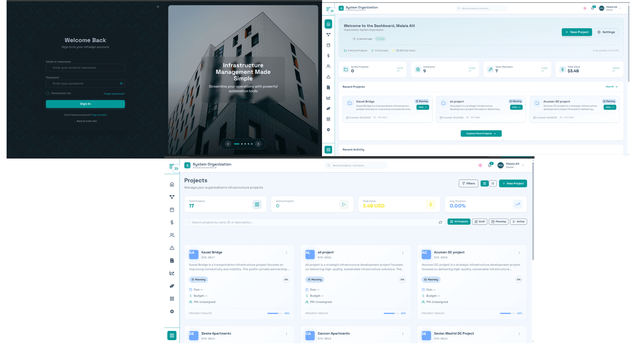Check the Kauwi Bridge project card checkbox
This screenshot has width=644, height=362.
click(280, 252)
